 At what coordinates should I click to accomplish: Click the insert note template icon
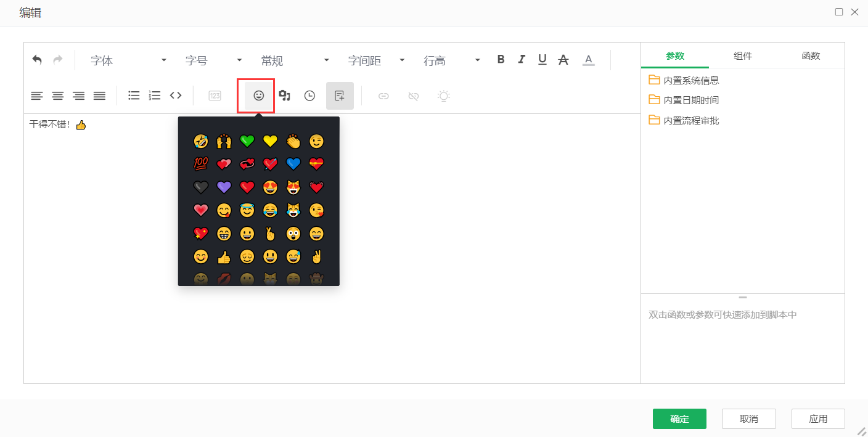[340, 96]
